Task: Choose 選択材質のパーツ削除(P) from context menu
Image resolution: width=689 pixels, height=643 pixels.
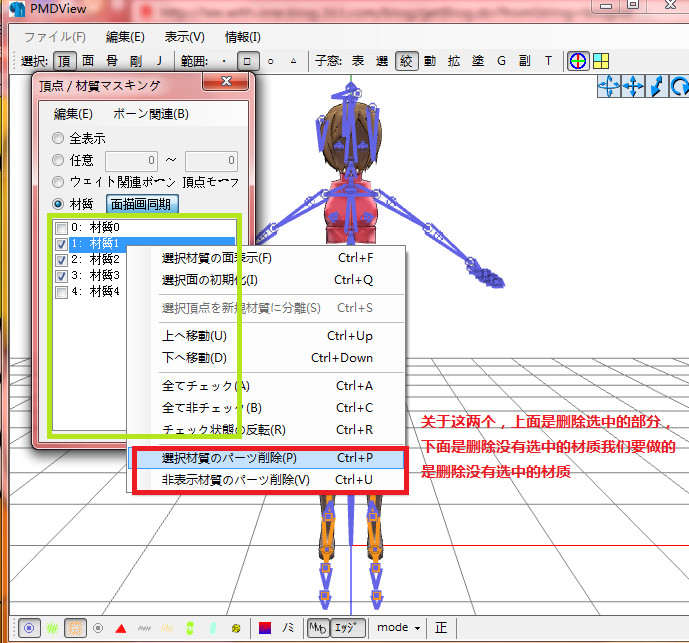Action: click(x=270, y=458)
